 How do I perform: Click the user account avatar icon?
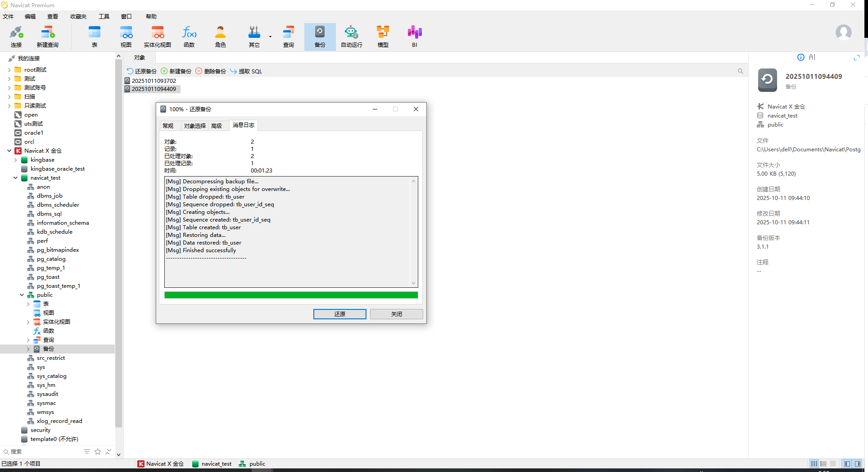(843, 32)
